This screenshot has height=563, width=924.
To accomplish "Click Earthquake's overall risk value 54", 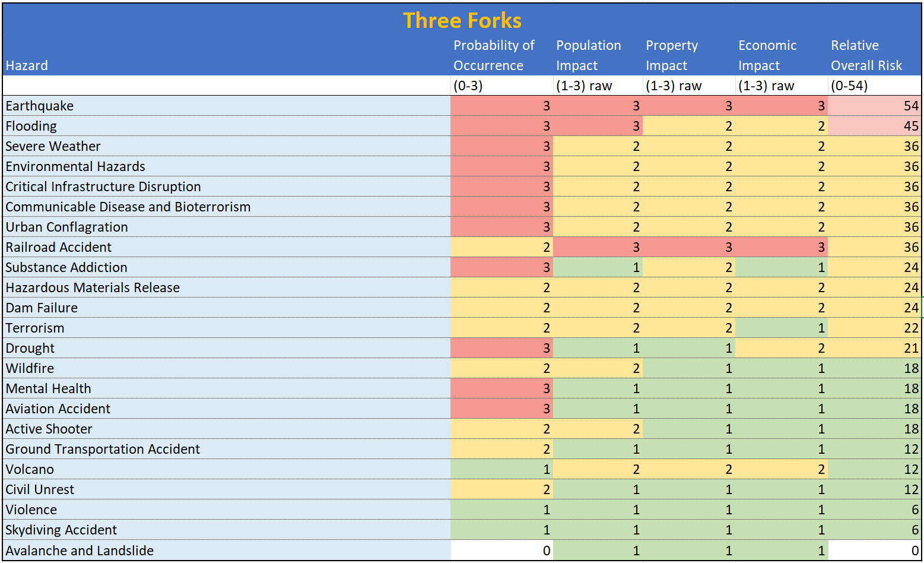I will (875, 106).
